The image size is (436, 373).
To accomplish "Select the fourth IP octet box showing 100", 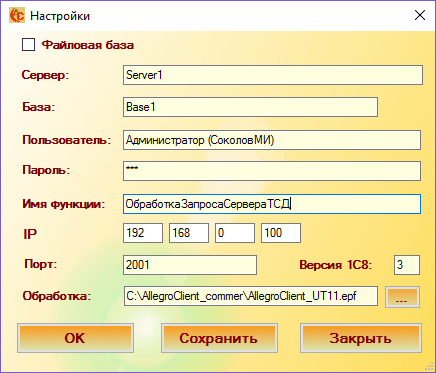I will tap(281, 233).
